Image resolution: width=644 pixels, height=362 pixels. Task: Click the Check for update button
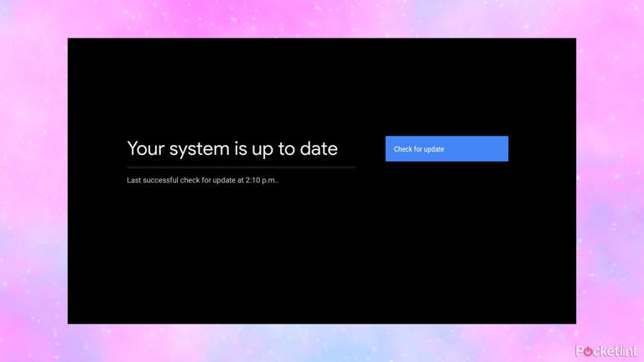pos(446,148)
